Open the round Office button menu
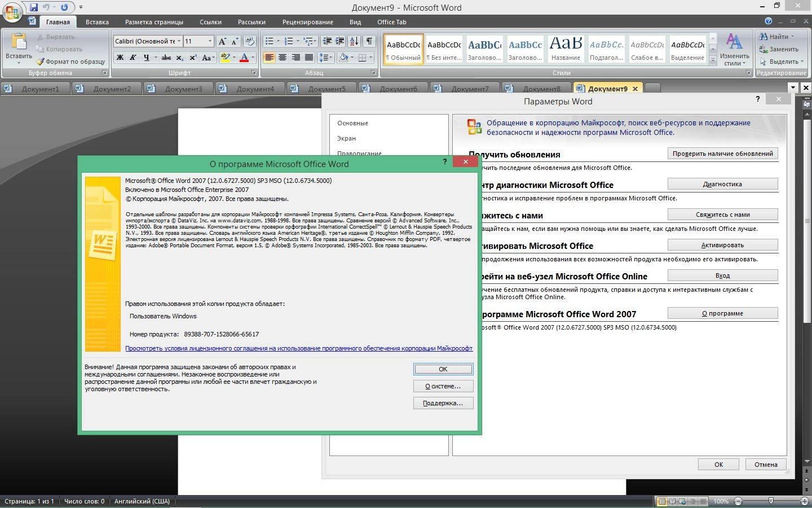Screen dimensions: 812x508 point(12,12)
